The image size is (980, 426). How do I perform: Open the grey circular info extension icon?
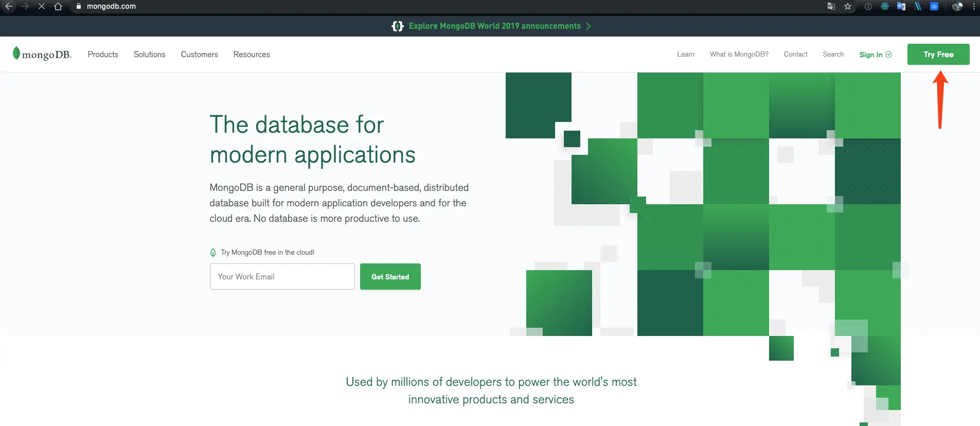coord(868,6)
